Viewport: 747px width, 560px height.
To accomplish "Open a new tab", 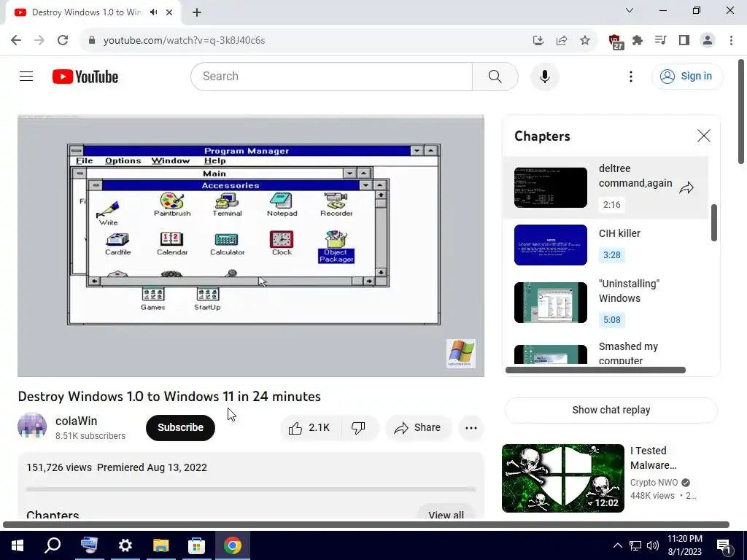I will click(197, 12).
